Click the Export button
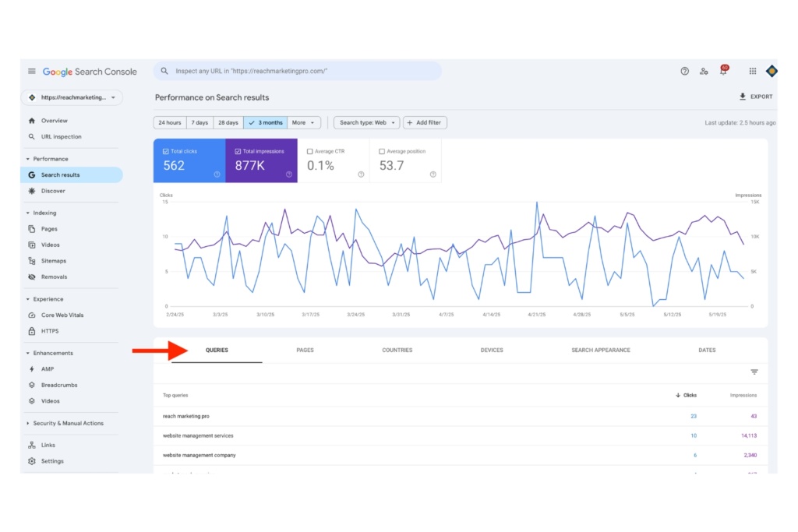The height and width of the screenshot is (532, 798). click(x=756, y=97)
